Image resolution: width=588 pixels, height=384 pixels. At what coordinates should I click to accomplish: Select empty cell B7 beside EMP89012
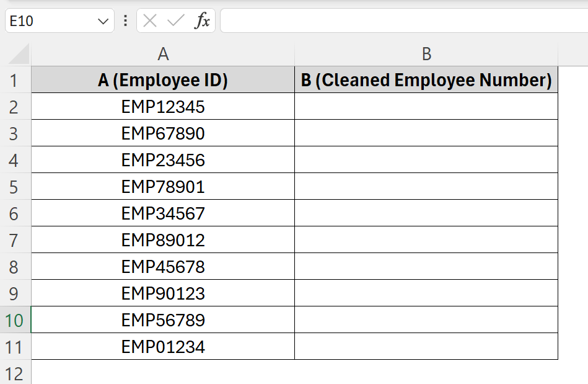tap(426, 240)
